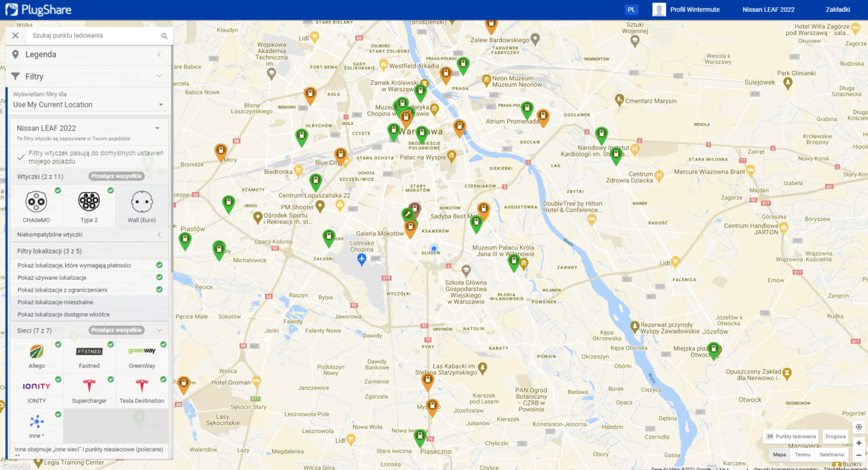Toggle Pokaż używane lokalizacje filter
Screen dimensions: 868x470
(x=89, y=278)
